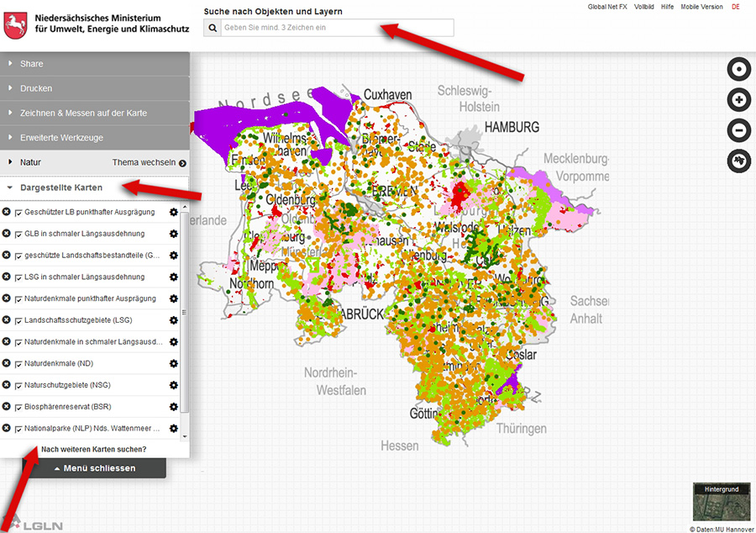Image resolution: width=756 pixels, height=533 pixels.
Task: Click the full map extent button
Action: pyautogui.click(x=738, y=161)
